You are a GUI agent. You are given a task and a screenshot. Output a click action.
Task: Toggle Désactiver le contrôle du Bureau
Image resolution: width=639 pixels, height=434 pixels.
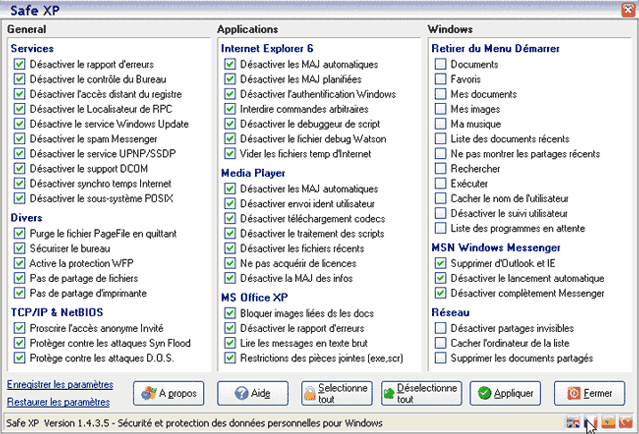click(x=19, y=79)
